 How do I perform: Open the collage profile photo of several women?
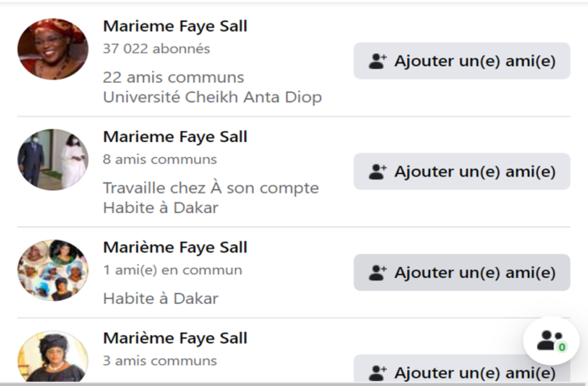tap(53, 270)
